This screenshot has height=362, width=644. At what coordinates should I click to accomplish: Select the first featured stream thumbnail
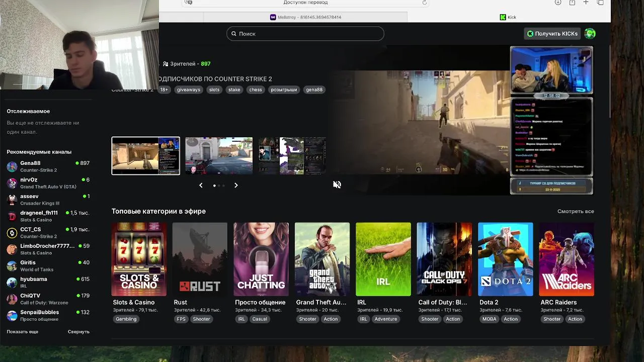click(145, 156)
